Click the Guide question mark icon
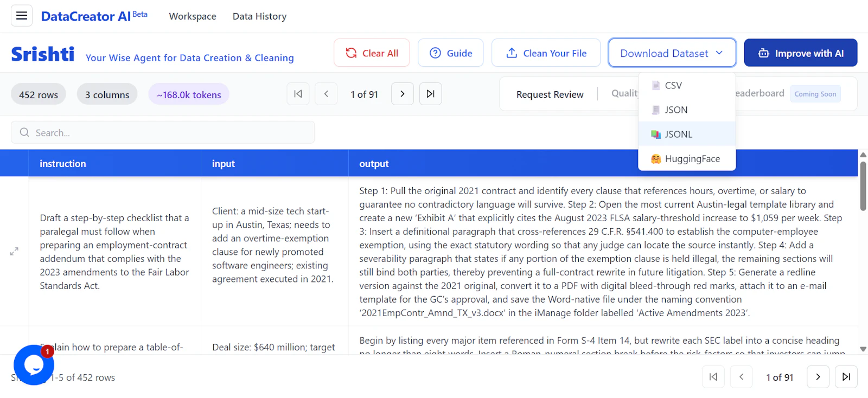Screen dimensions: 868x398 435,53
